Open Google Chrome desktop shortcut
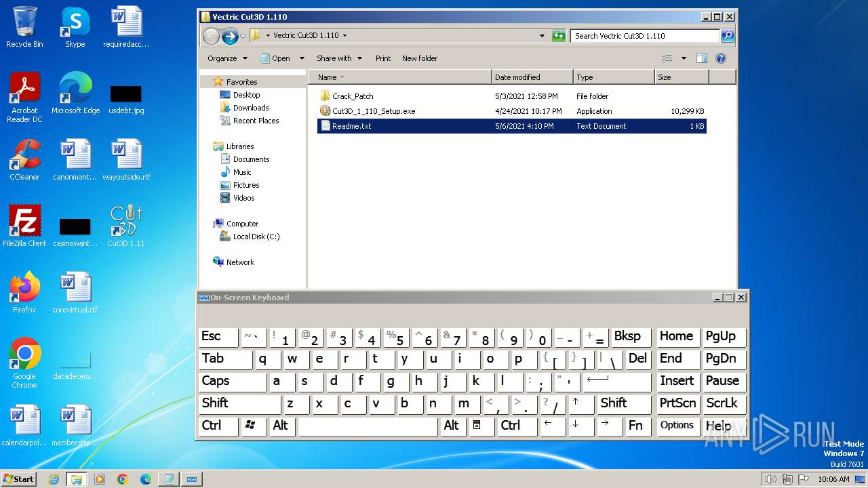This screenshot has width=868, height=488. (24, 363)
